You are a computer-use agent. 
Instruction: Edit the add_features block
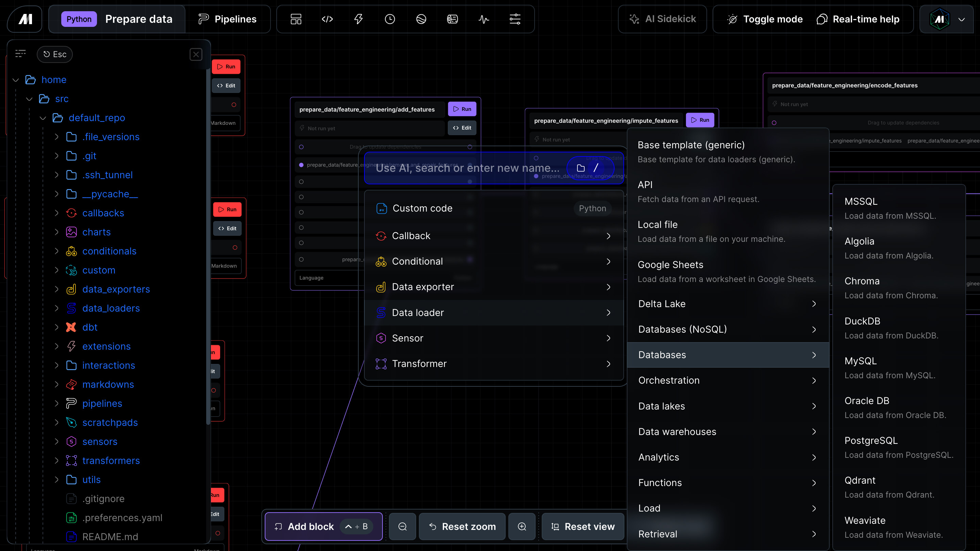pos(462,128)
